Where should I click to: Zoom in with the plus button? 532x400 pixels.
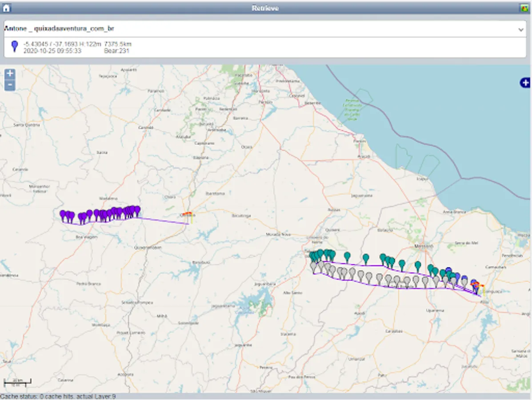[10, 74]
